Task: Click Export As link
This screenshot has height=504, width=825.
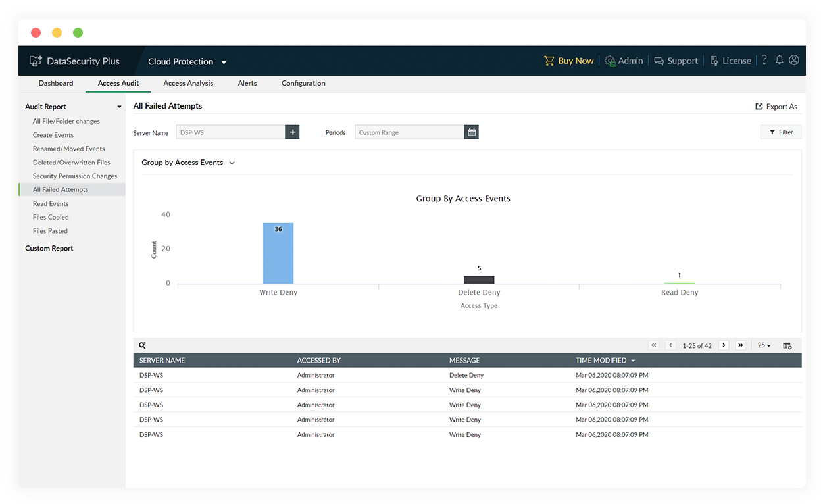Action: click(x=776, y=107)
